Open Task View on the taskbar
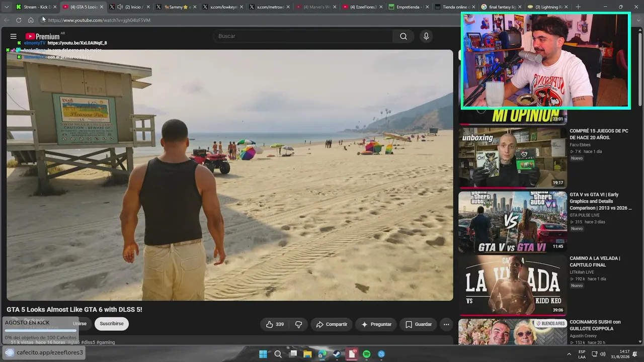 pyautogui.click(x=293, y=354)
